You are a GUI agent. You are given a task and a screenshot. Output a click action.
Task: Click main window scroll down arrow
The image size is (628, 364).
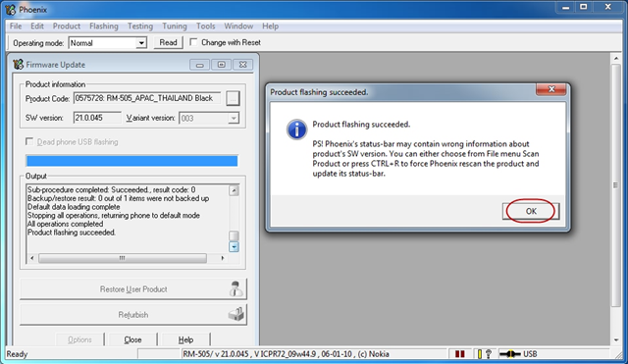point(616,340)
